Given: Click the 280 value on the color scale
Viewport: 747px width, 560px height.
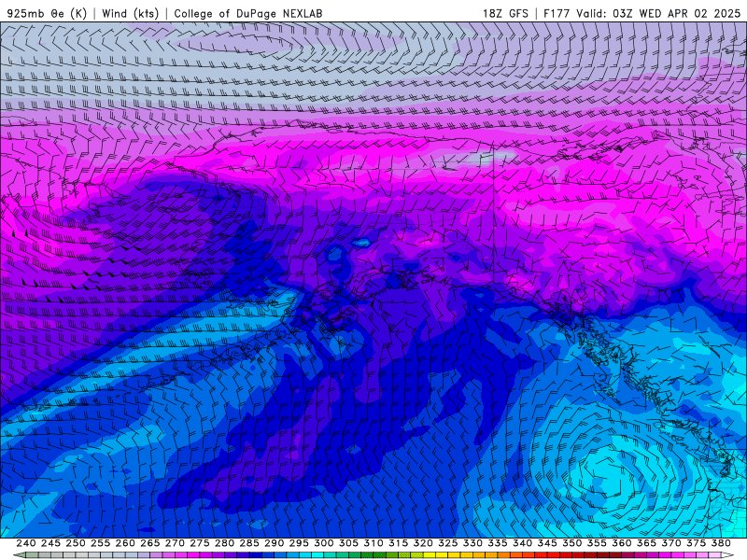Looking at the screenshot, I should [224, 543].
